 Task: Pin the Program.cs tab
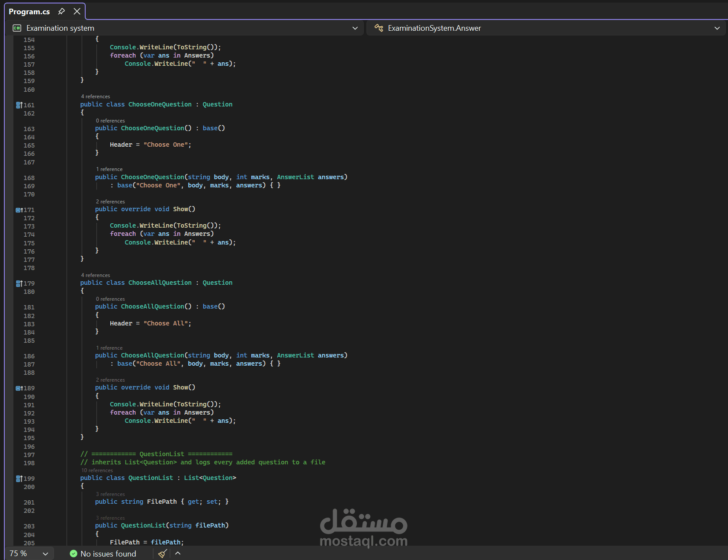point(61,11)
